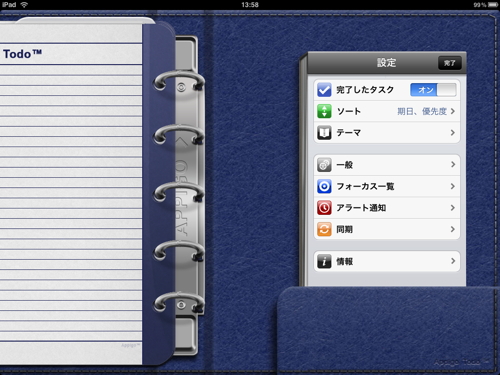Tap the blue notebook tab divider

pos(159,193)
